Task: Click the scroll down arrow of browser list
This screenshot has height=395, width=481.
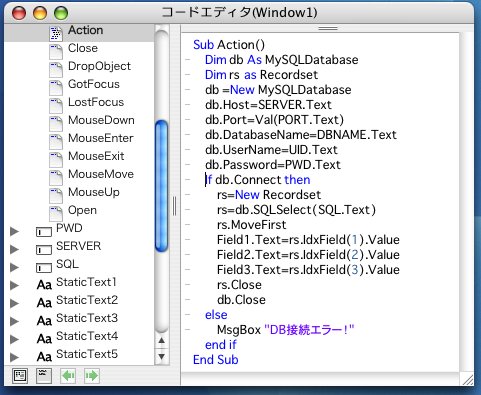Action: point(162,357)
